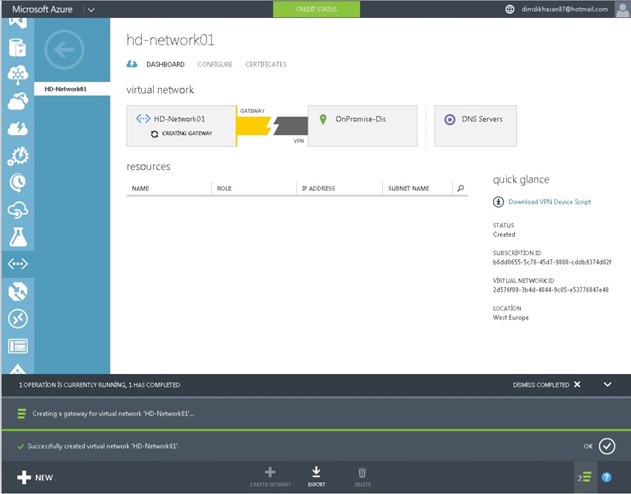Image resolution: width=631 pixels, height=494 pixels.
Task: Click the language globe icon
Action: click(509, 9)
